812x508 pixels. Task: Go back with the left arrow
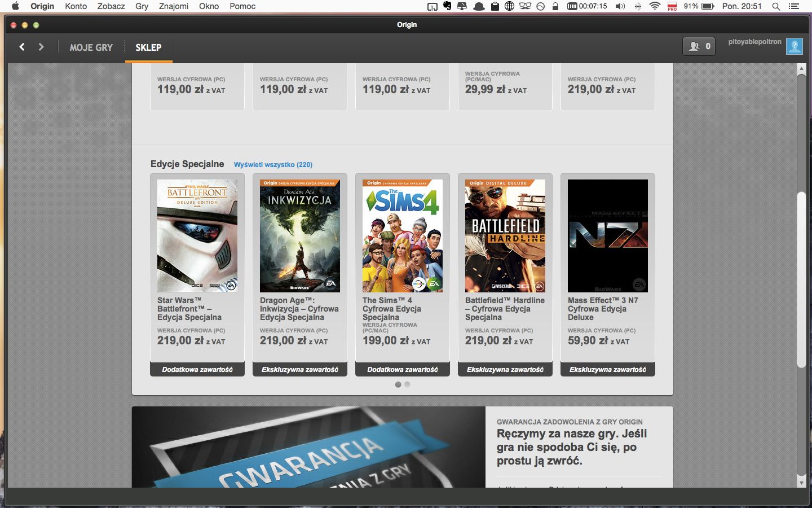pyautogui.click(x=22, y=47)
